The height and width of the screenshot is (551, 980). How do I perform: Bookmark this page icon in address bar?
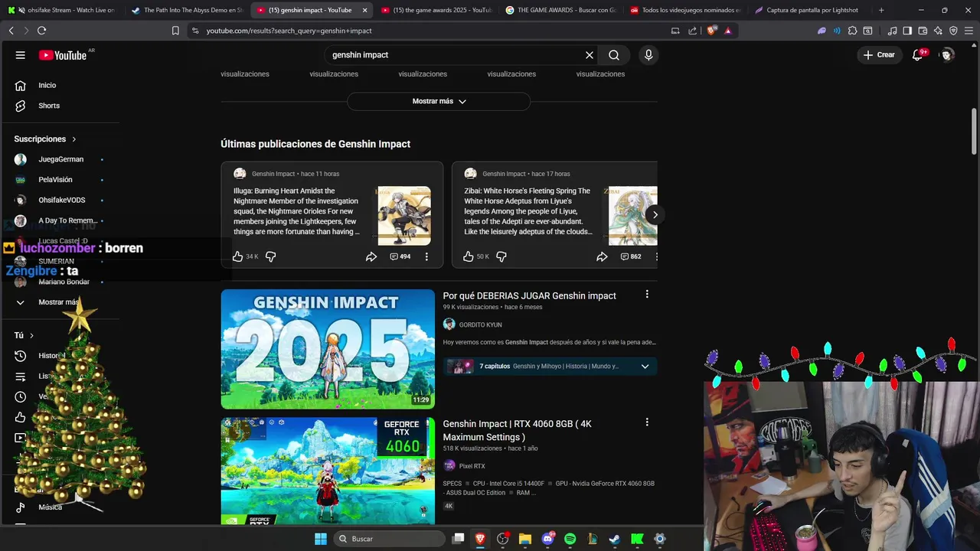pyautogui.click(x=175, y=31)
